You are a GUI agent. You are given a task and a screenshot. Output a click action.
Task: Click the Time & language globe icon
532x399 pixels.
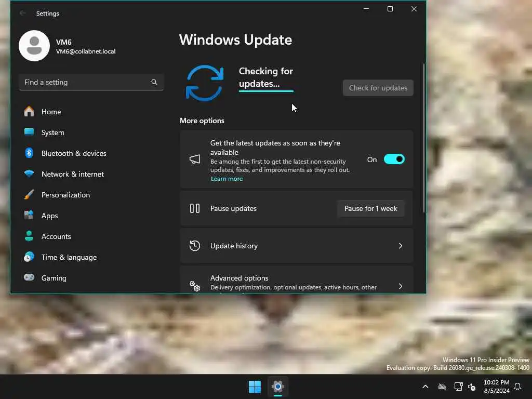pyautogui.click(x=29, y=257)
